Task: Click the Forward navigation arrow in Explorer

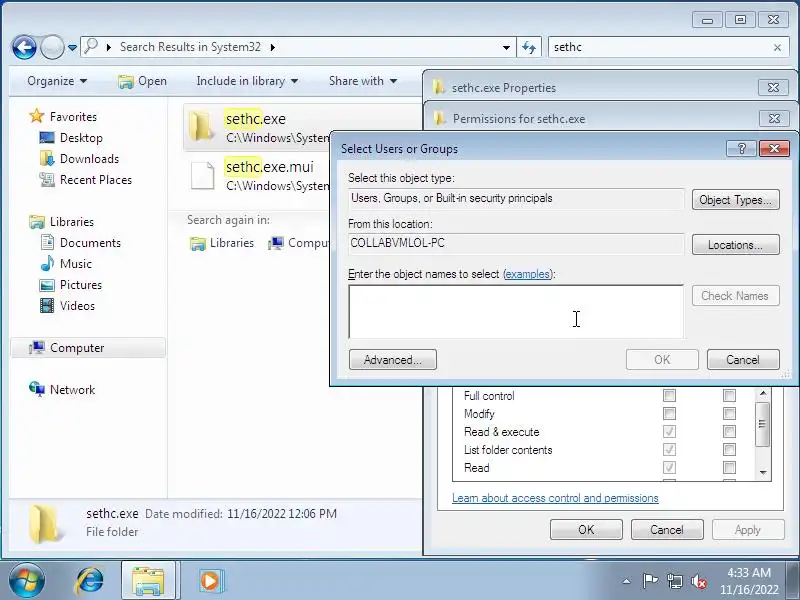Action: [52, 47]
